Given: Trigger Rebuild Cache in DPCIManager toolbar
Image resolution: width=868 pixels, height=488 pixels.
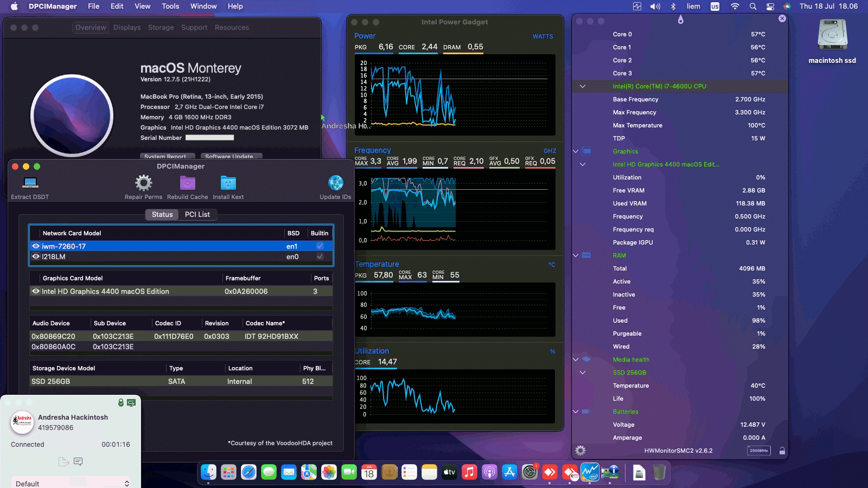Looking at the screenshot, I should tap(187, 184).
